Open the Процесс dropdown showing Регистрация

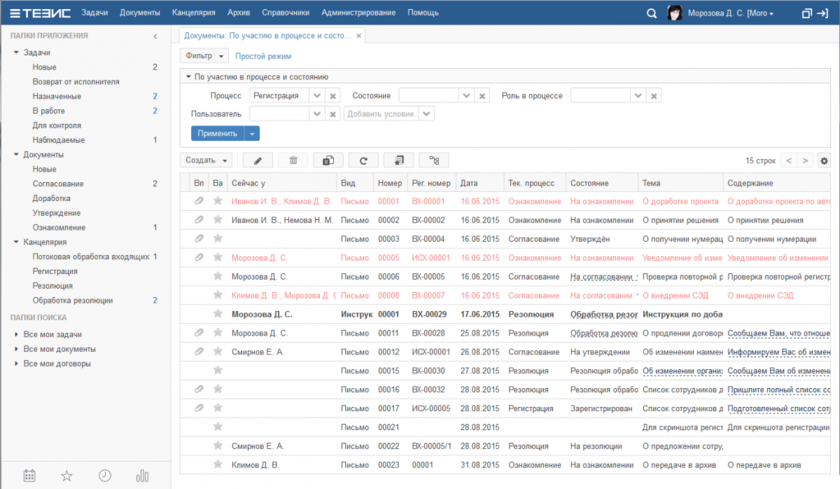(316, 96)
